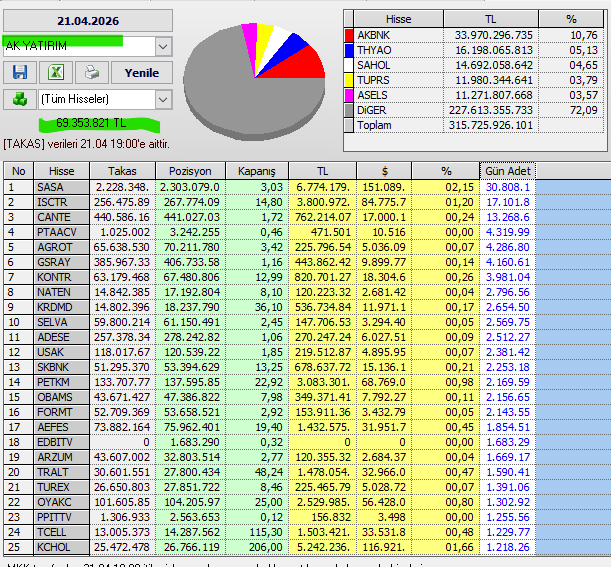Image resolution: width=611 pixels, height=567 pixels.
Task: Click Gün Adet value 30.808.1
Action: pyautogui.click(x=508, y=187)
